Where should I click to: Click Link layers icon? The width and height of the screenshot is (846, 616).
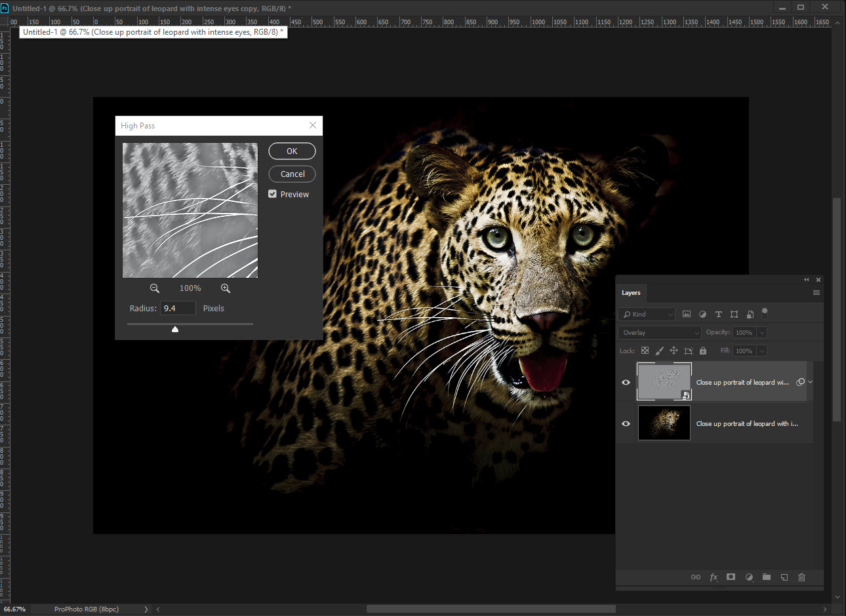click(696, 577)
